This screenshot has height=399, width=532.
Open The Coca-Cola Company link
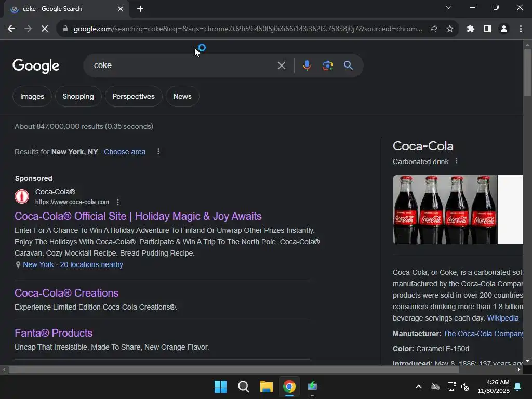(483, 334)
